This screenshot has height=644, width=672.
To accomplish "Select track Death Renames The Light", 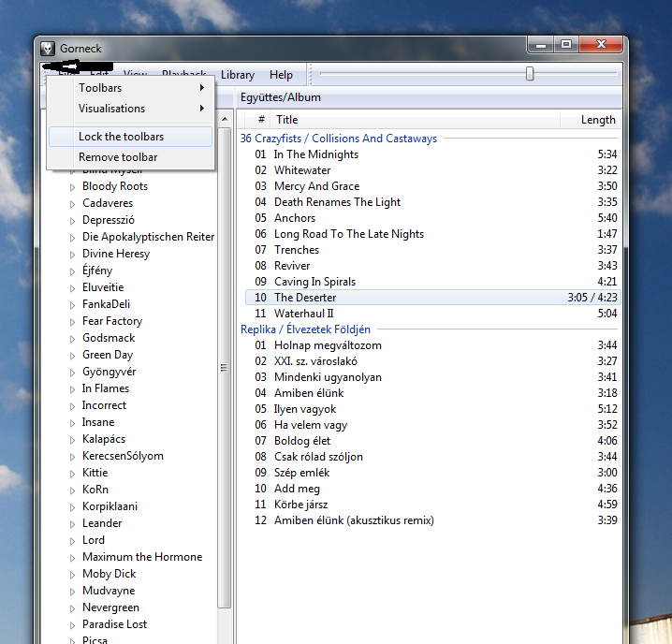I will click(432, 202).
